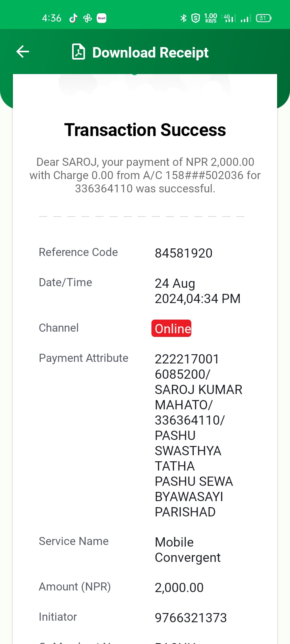The height and width of the screenshot is (644, 290).
Task: Tap the pinwheel notification icon
Action: click(87, 18)
